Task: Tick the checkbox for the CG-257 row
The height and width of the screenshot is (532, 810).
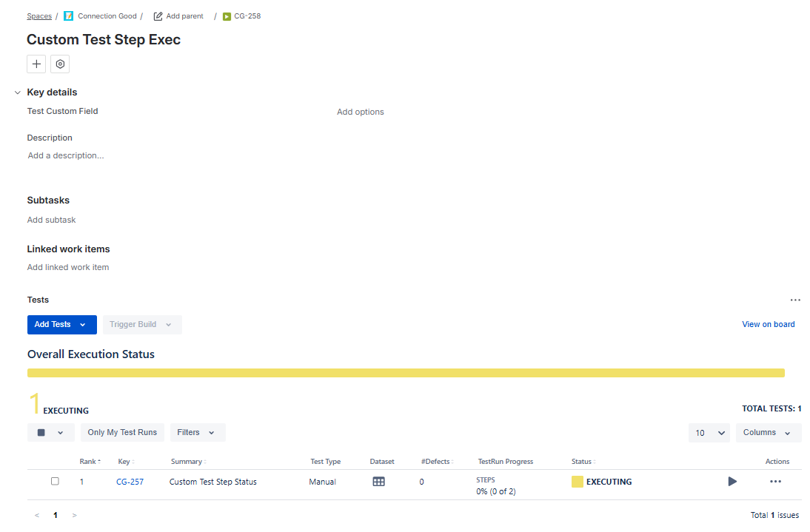Action: (x=55, y=482)
